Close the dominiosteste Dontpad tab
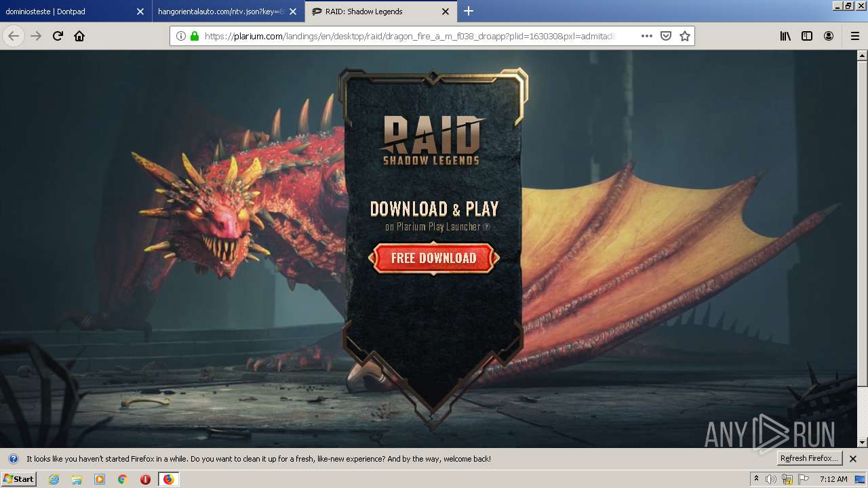 [140, 12]
